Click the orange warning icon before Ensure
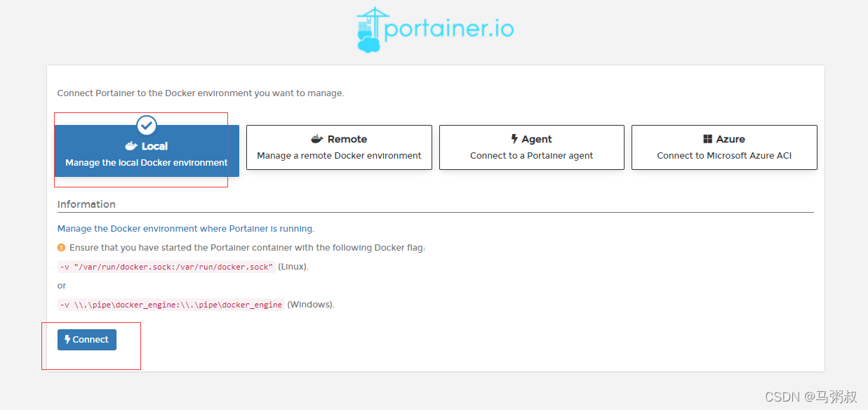Screen dimensions: 868x410 62,248
